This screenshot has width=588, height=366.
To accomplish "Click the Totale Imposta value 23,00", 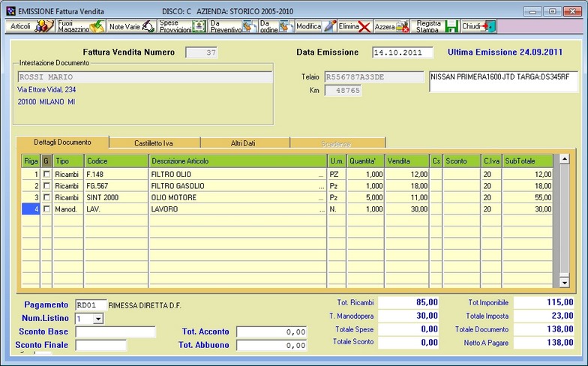I will tap(544, 316).
